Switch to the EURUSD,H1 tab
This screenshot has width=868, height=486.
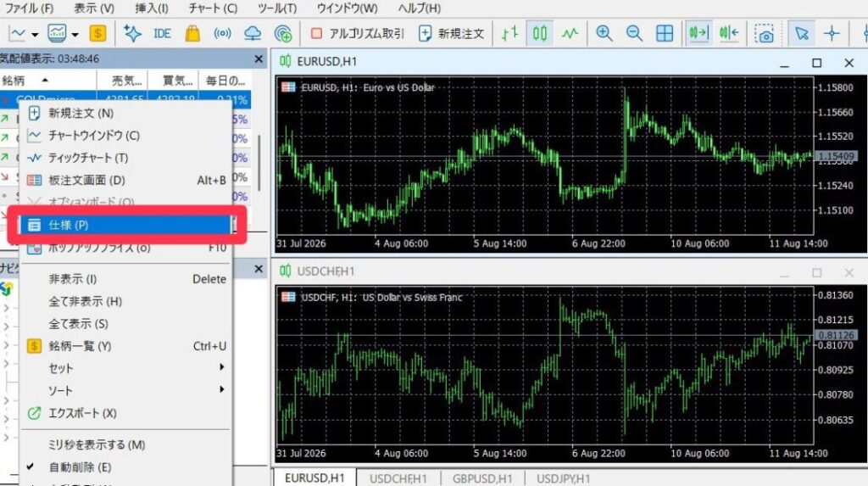point(314,478)
